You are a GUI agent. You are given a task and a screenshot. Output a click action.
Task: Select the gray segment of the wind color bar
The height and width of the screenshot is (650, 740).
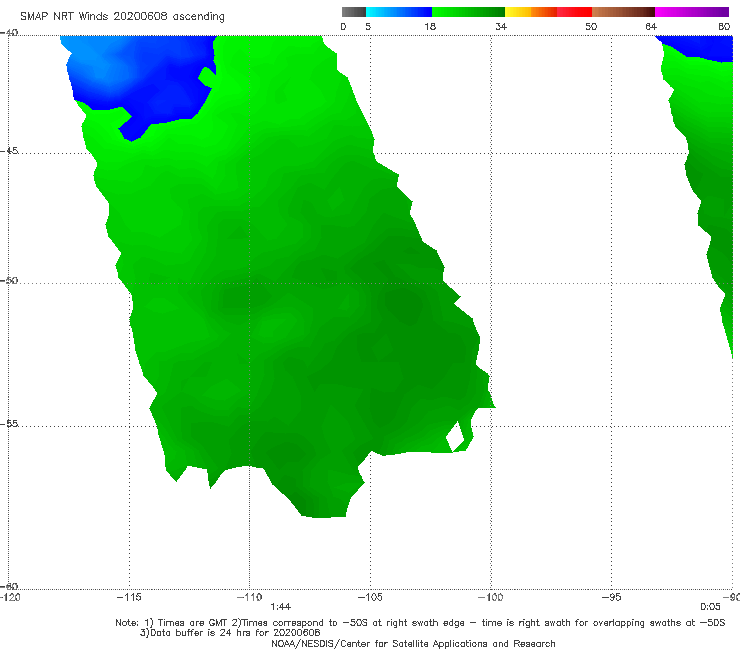click(354, 12)
